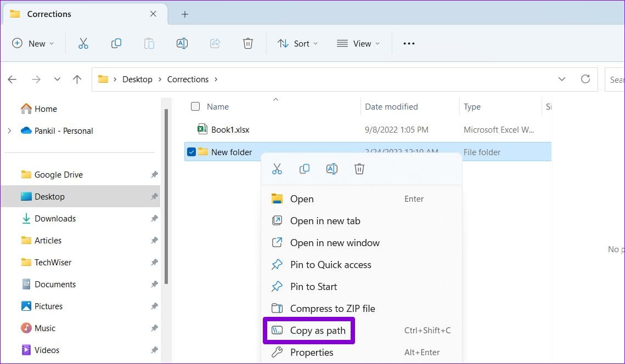Click the Rename icon in the top toolbar
The image size is (625, 364).
click(182, 43)
